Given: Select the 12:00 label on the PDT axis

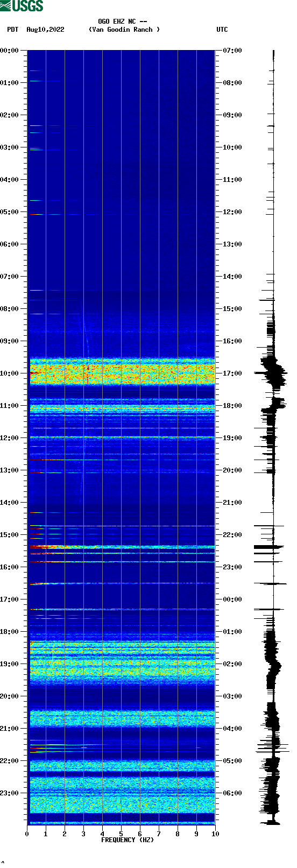Looking at the screenshot, I should (x=10, y=438).
